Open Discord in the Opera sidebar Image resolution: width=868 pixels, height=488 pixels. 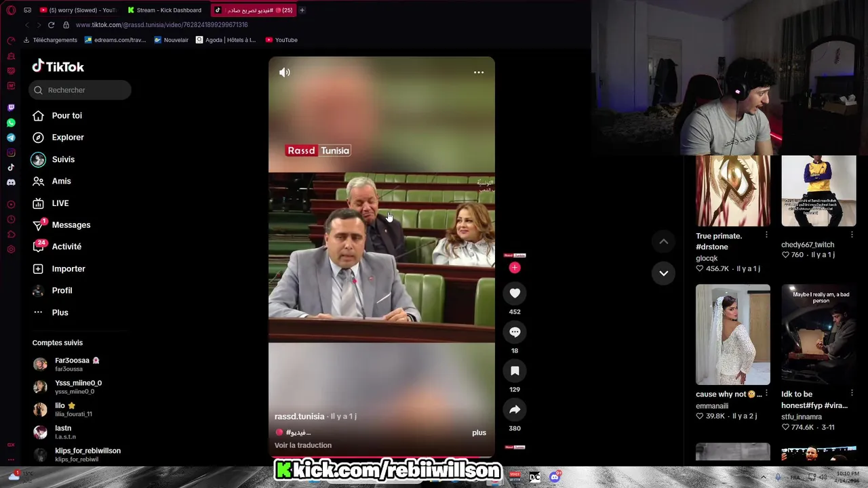click(11, 182)
